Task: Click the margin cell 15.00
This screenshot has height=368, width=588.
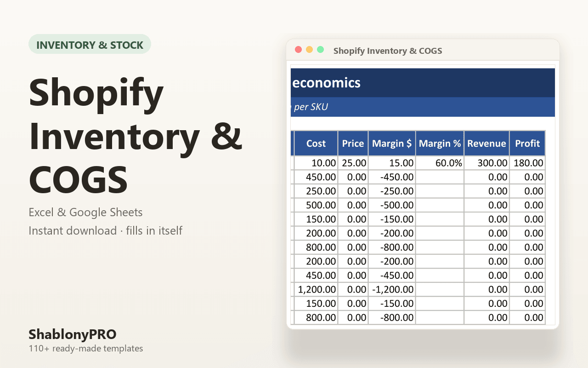Action: pos(392,163)
